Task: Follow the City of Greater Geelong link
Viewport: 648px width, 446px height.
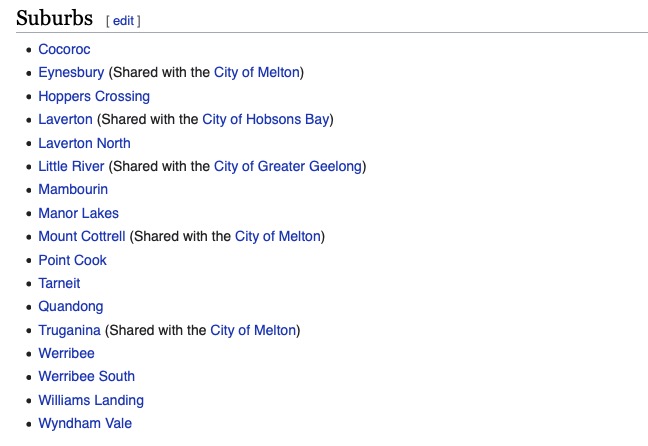Action: pyautogui.click(x=287, y=166)
